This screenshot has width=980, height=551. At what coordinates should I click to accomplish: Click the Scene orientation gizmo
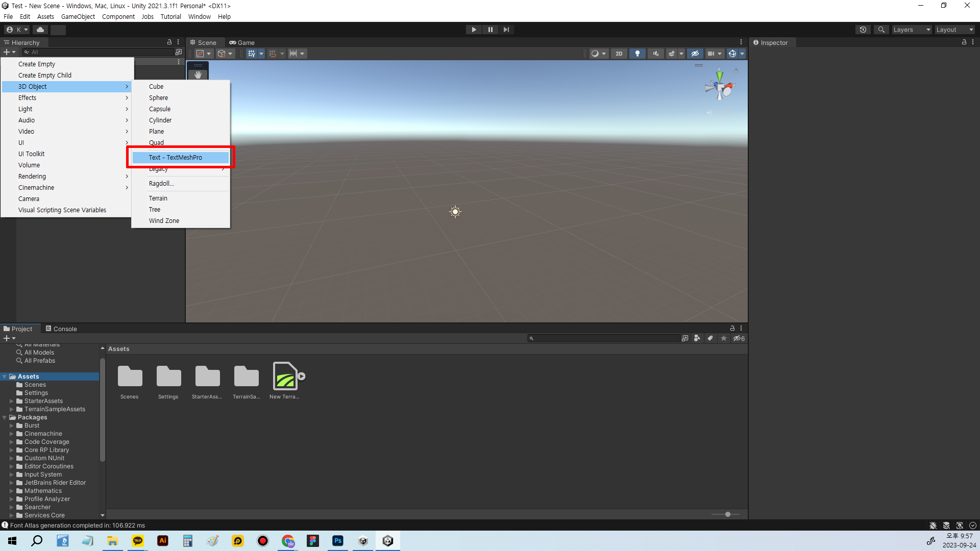pos(719,88)
